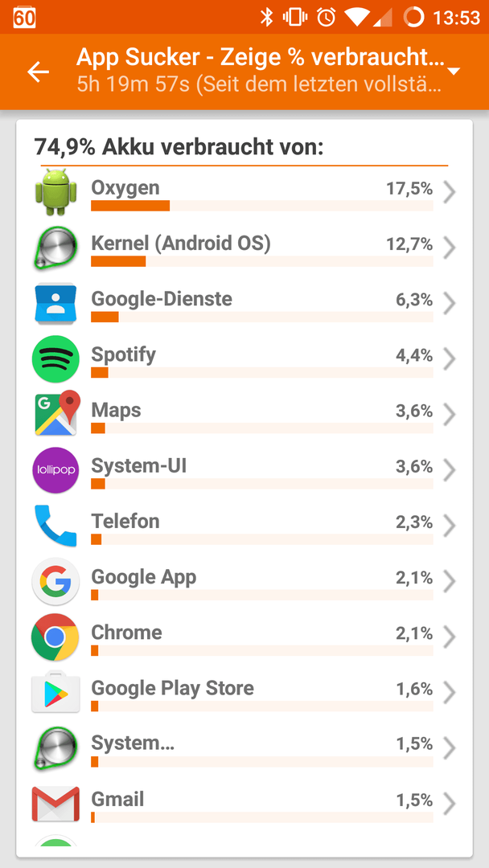Image resolution: width=489 pixels, height=868 pixels.
Task: Tap the Google-Dienste 6,3% percentage text
Action: click(413, 300)
